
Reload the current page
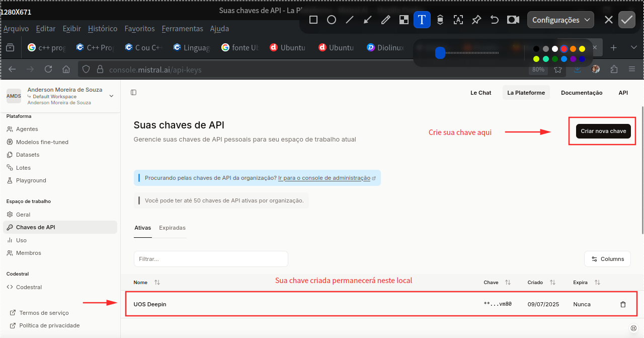pos(48,69)
